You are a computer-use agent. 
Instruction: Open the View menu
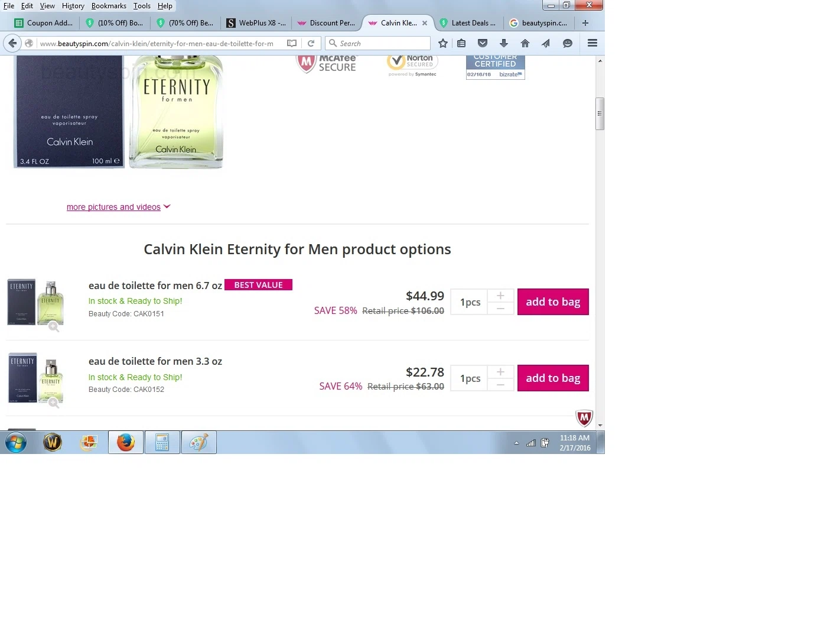(47, 6)
